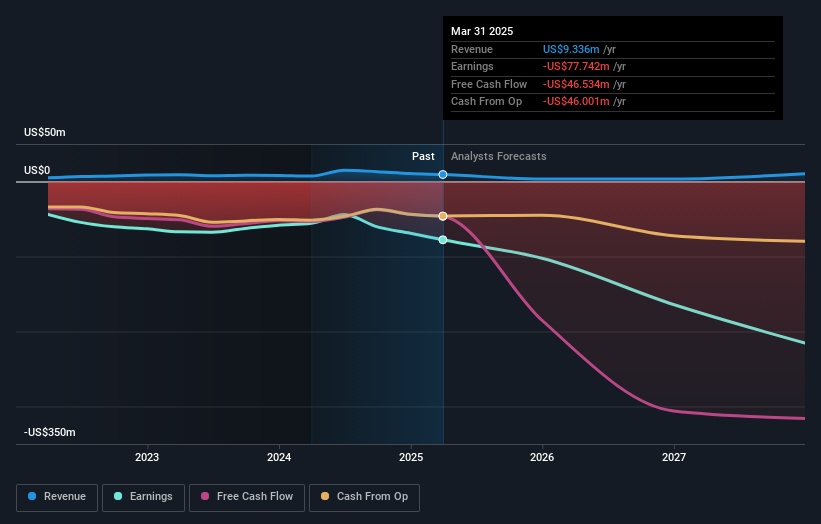Click the 2025 x-axis label
Screen dimensions: 821x524
[x=411, y=458]
